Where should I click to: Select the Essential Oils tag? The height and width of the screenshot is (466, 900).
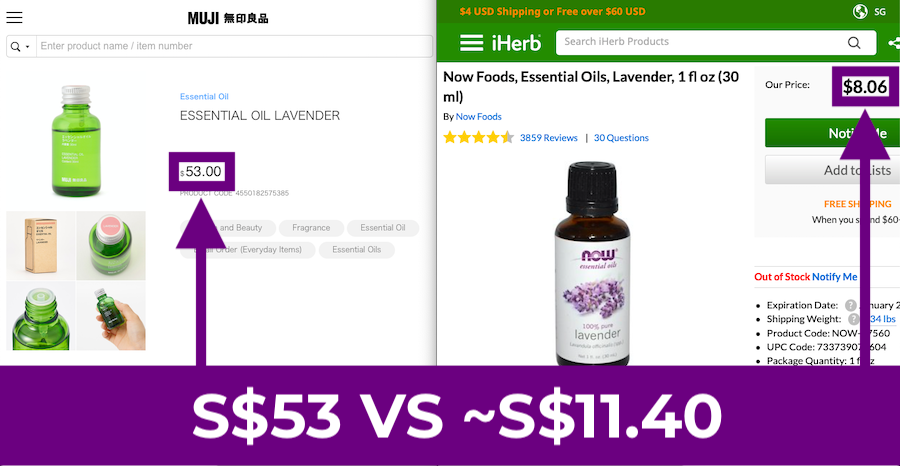pos(356,250)
